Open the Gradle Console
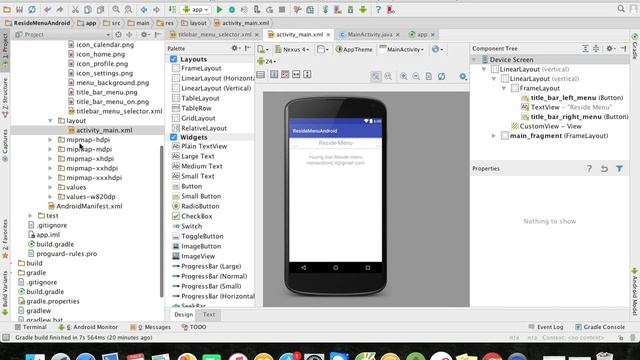The image size is (640, 360). [600, 327]
